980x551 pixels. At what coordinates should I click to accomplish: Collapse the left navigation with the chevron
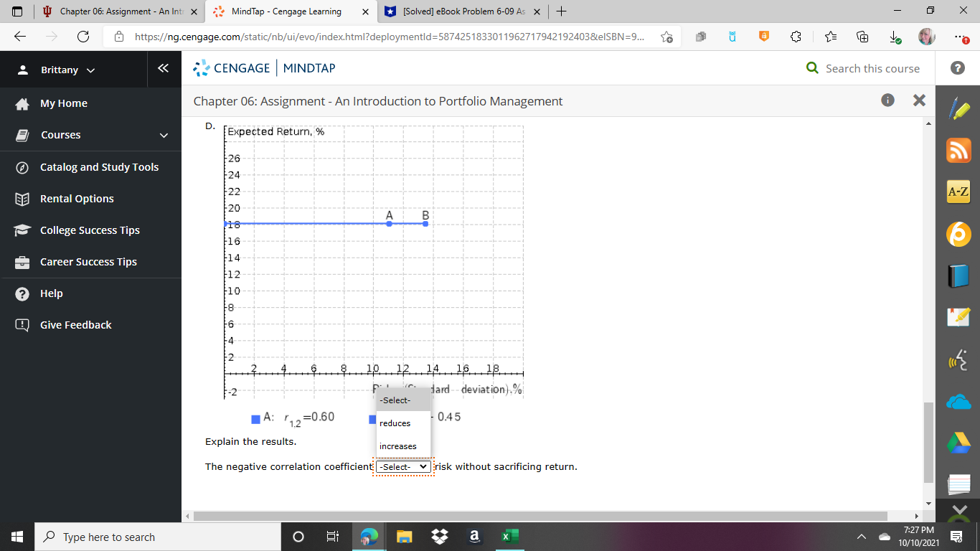(164, 69)
